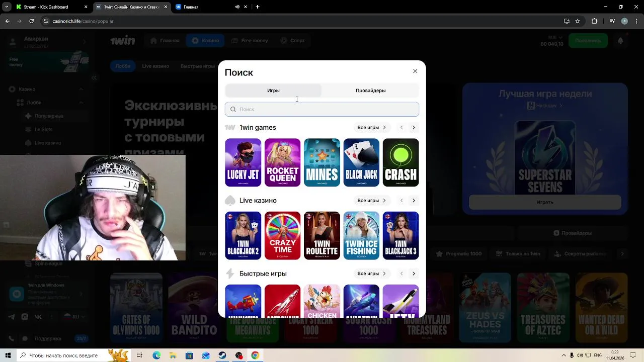Show next games in 1win games row
The image size is (644, 362).
coord(414,128)
